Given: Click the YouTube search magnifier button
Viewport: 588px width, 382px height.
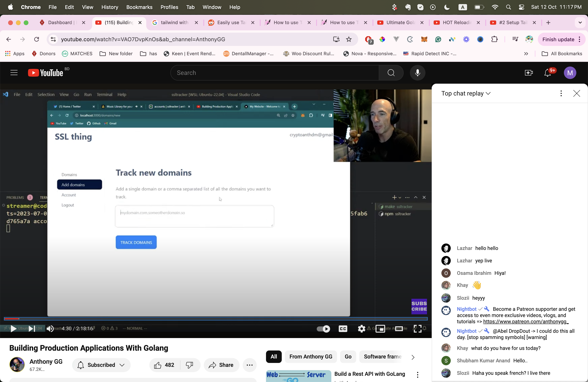Looking at the screenshot, I should [391, 73].
